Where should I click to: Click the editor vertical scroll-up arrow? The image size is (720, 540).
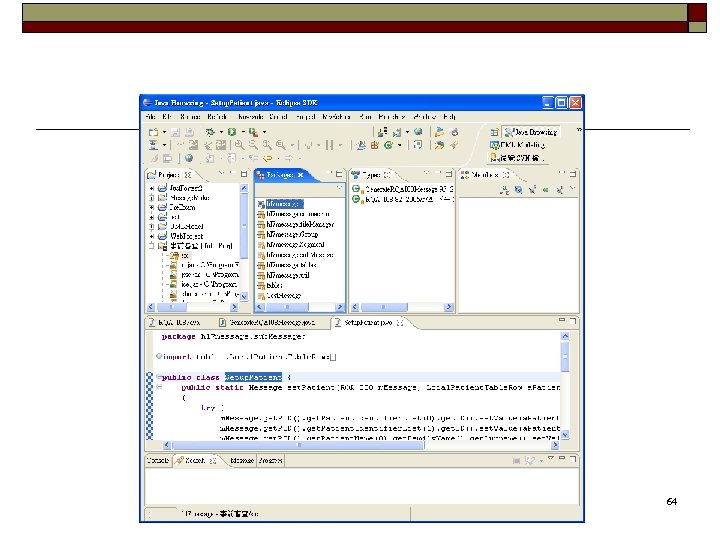565,336
